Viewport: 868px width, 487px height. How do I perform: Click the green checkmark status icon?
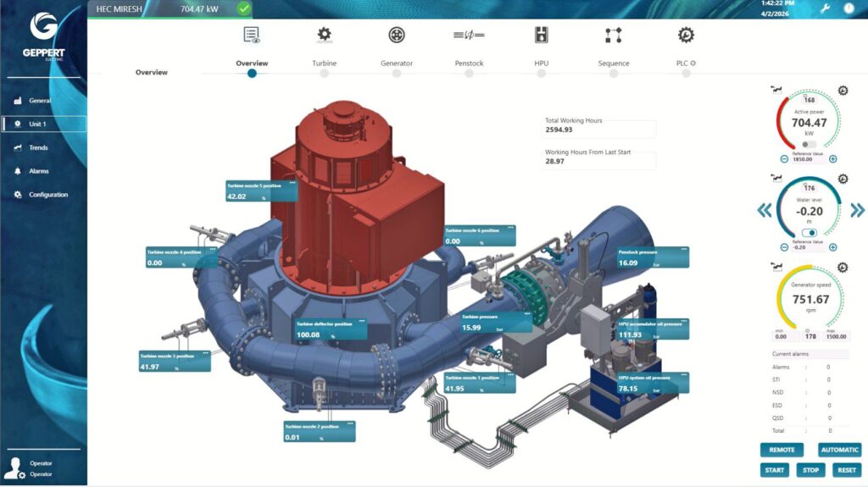(243, 8)
